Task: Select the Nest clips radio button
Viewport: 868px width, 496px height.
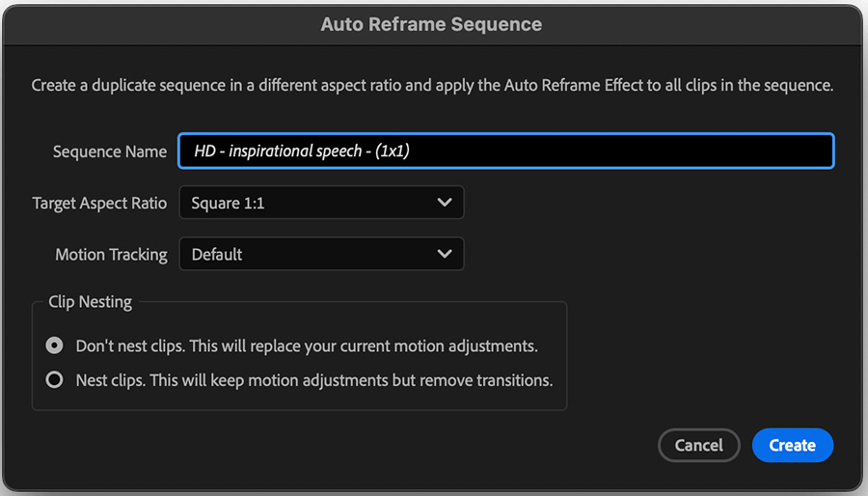Action: click(x=54, y=380)
